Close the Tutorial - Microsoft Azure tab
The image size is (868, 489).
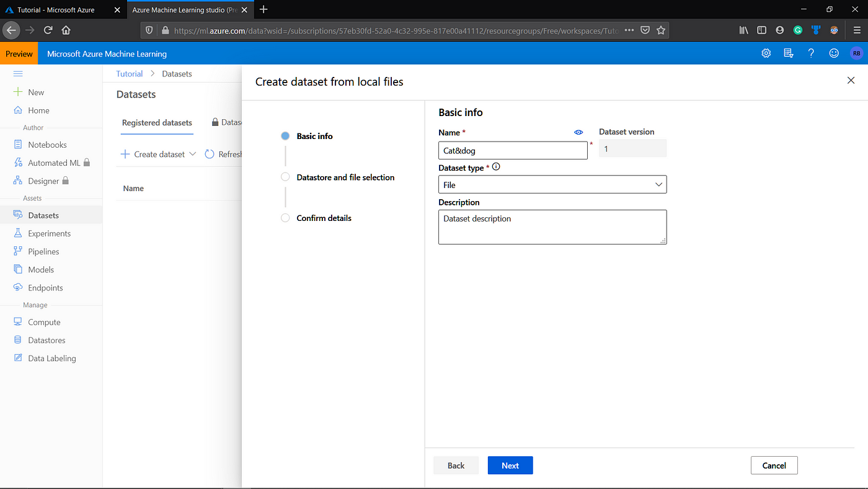point(117,10)
